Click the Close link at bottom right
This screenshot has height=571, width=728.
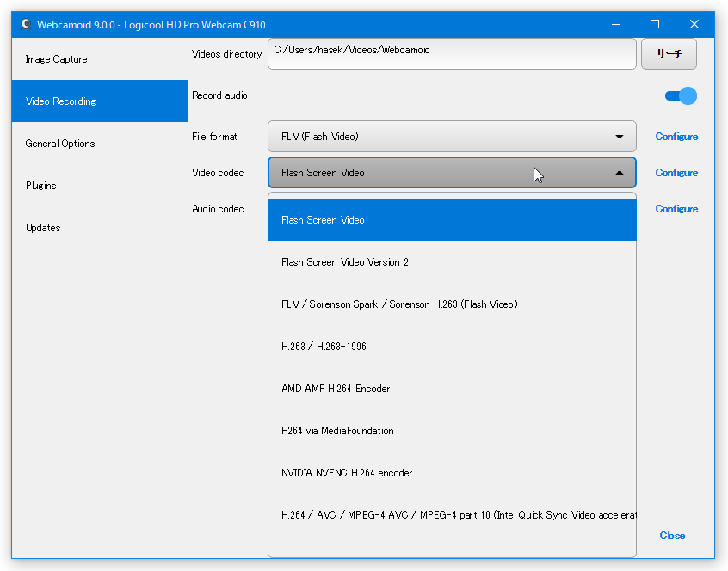coord(672,536)
